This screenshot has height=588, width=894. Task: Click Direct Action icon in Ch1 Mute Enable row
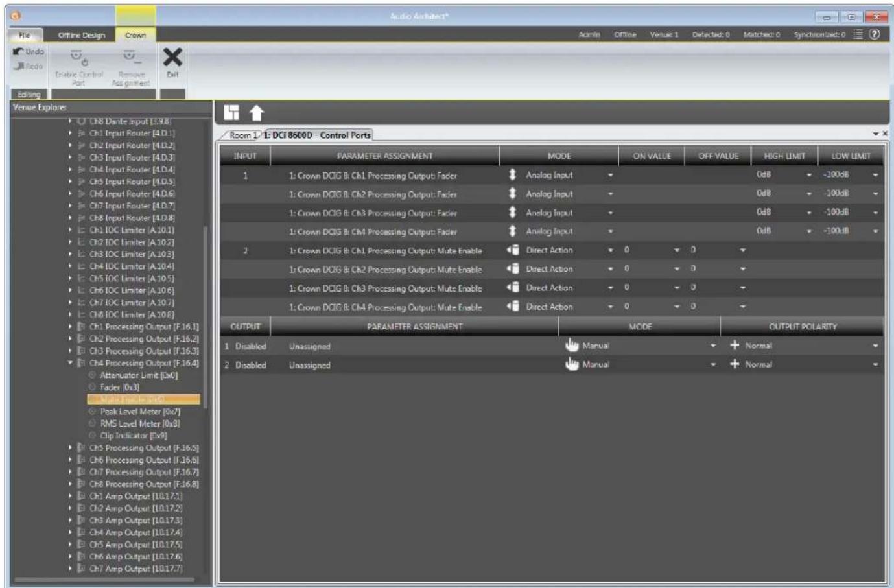(513, 250)
